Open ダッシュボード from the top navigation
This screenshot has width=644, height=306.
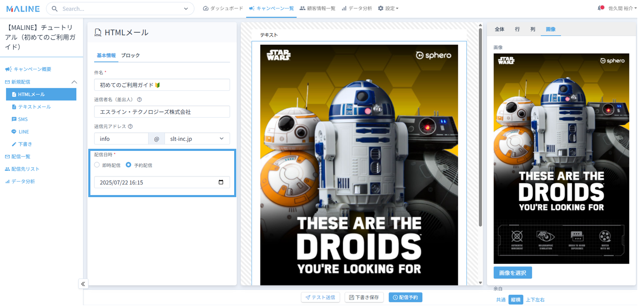[x=223, y=8]
